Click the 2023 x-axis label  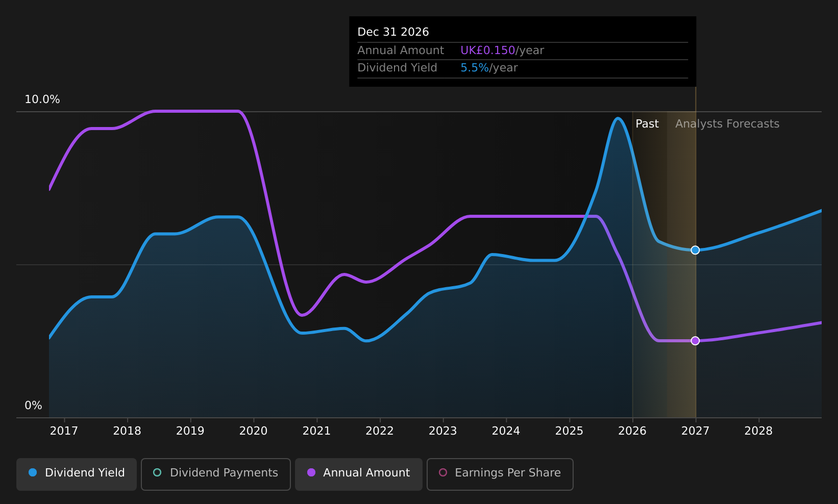click(x=443, y=431)
